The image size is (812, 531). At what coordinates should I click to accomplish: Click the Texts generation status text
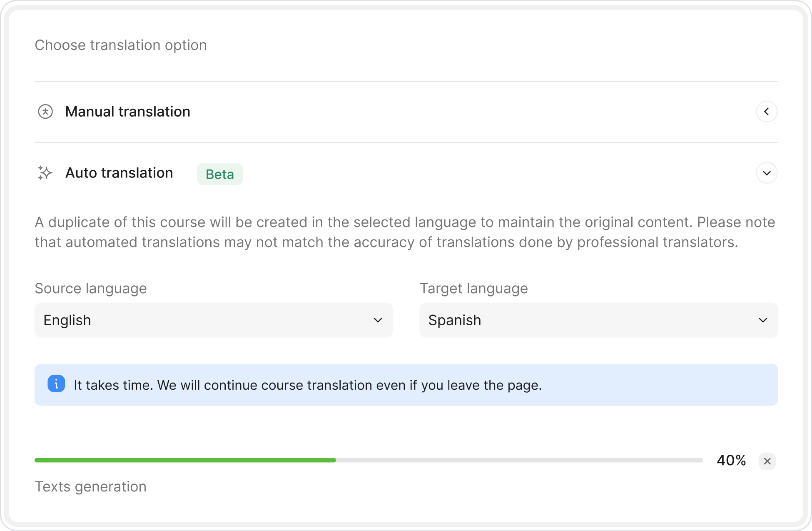pos(90,486)
